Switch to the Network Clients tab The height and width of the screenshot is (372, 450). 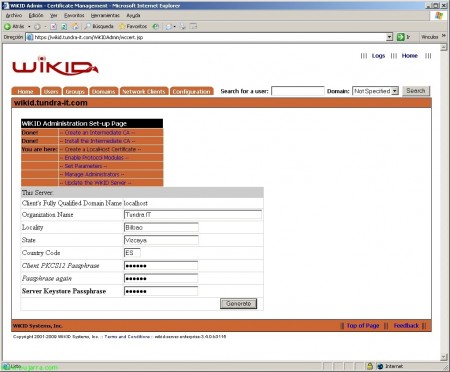pos(144,91)
